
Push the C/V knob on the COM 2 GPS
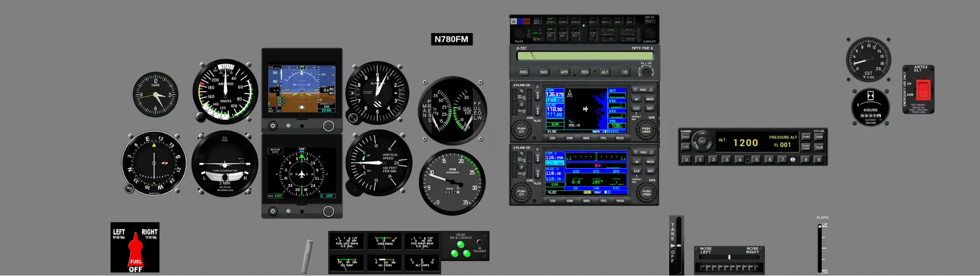522,193
